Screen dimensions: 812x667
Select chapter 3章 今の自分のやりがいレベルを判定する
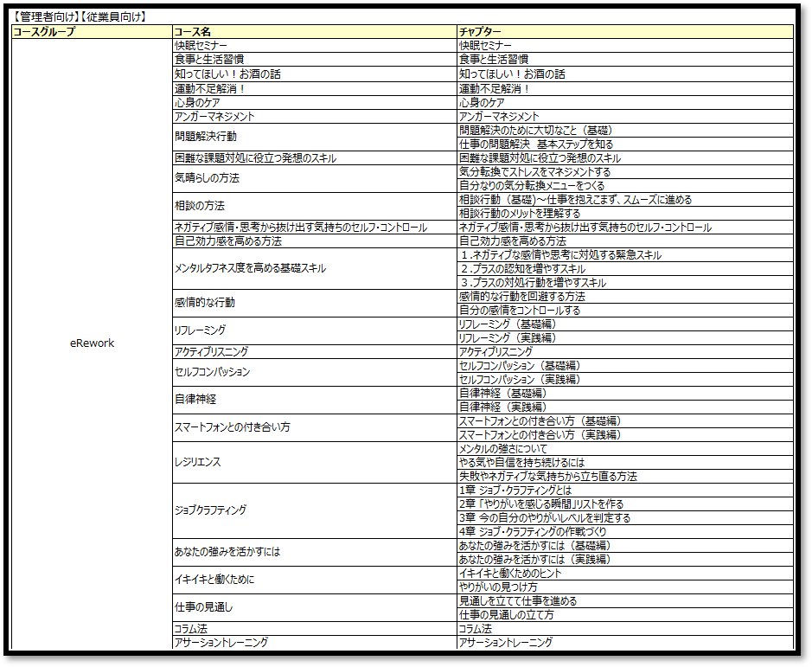click(x=545, y=517)
